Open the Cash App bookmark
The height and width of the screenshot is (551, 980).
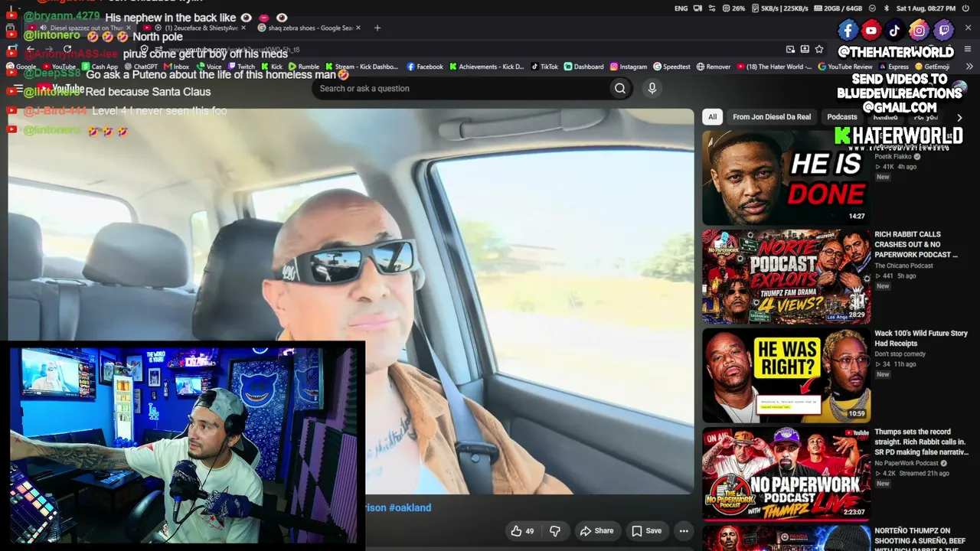point(100,67)
